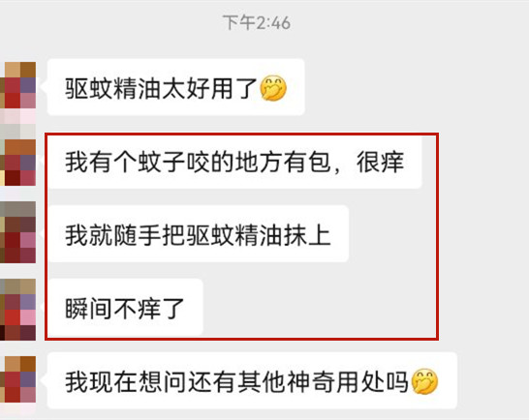529x420 pixels.
Task: Open the avatar beside 我现在想问还有其他神奇用处吗
Action: coord(18,379)
